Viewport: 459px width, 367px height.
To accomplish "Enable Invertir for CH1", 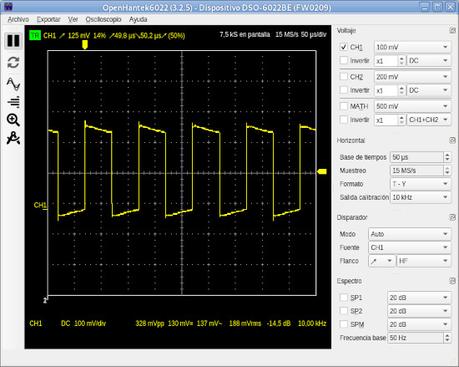I will tap(344, 60).
